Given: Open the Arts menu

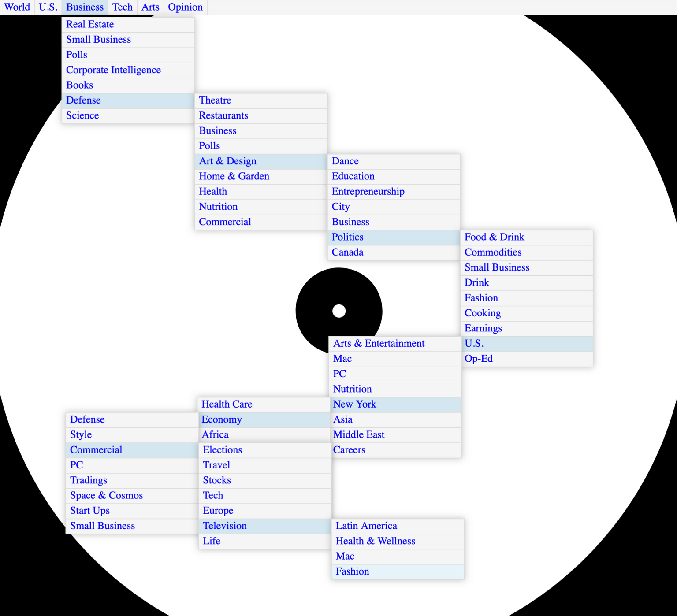Looking at the screenshot, I should coord(150,7).
